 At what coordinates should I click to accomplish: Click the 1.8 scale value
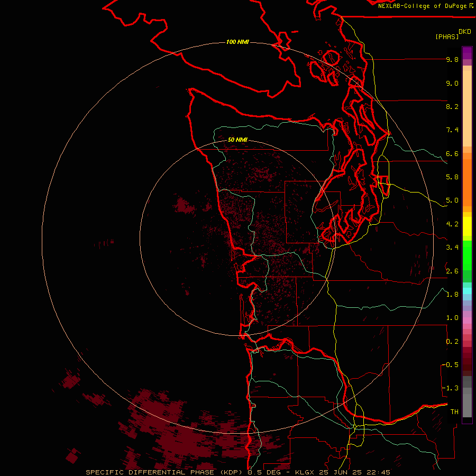pyautogui.click(x=452, y=295)
